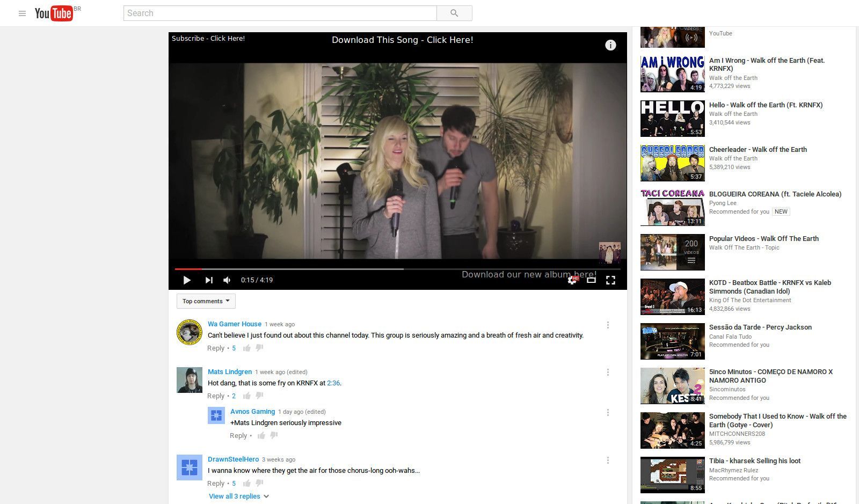Reply to Wa Gamer House's comment
The height and width of the screenshot is (504, 859).
point(216,348)
